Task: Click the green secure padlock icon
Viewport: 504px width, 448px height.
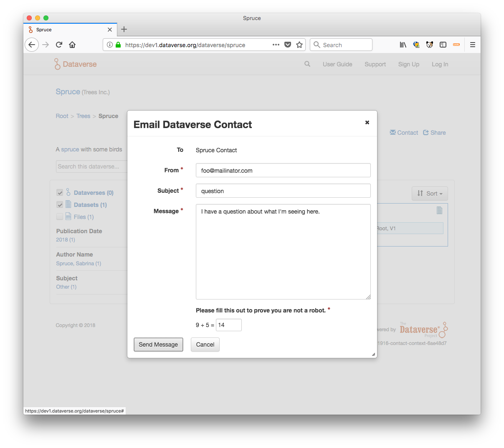Action: pos(118,45)
